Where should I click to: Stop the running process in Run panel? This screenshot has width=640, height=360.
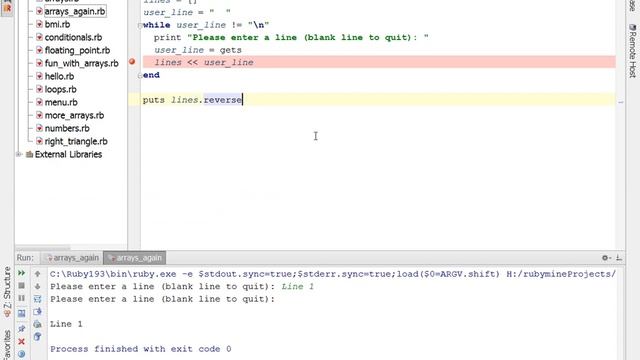click(x=22, y=286)
